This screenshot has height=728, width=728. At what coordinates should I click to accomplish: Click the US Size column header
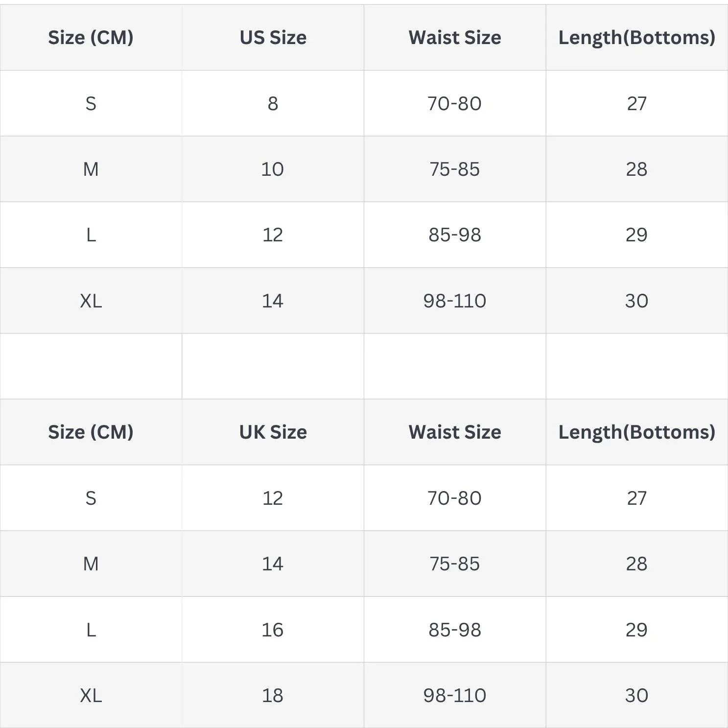(273, 38)
